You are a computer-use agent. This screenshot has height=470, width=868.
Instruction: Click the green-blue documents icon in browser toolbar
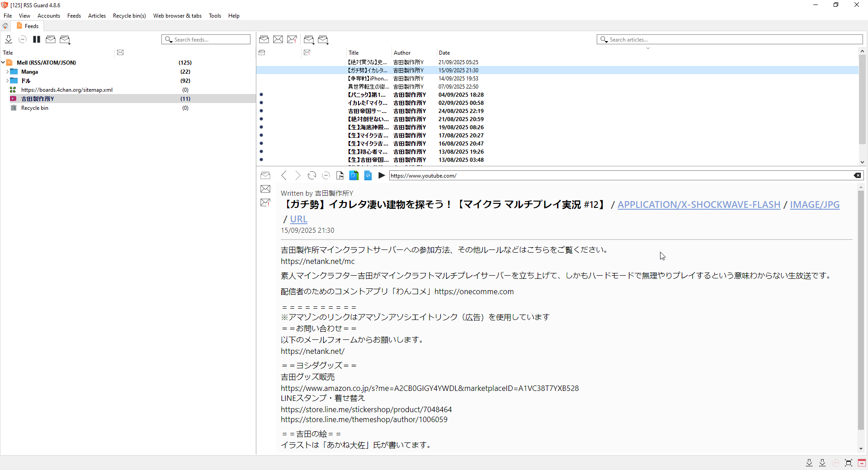coord(354,175)
